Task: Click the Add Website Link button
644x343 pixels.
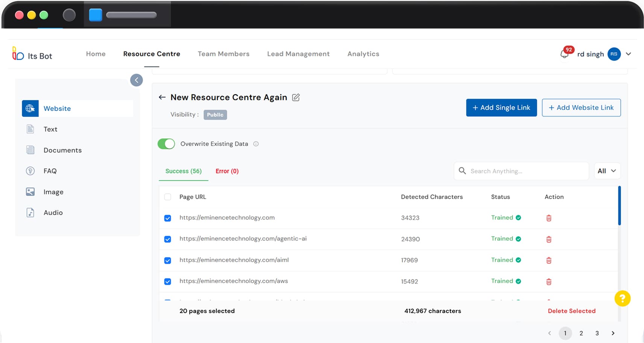Action: 581,108
